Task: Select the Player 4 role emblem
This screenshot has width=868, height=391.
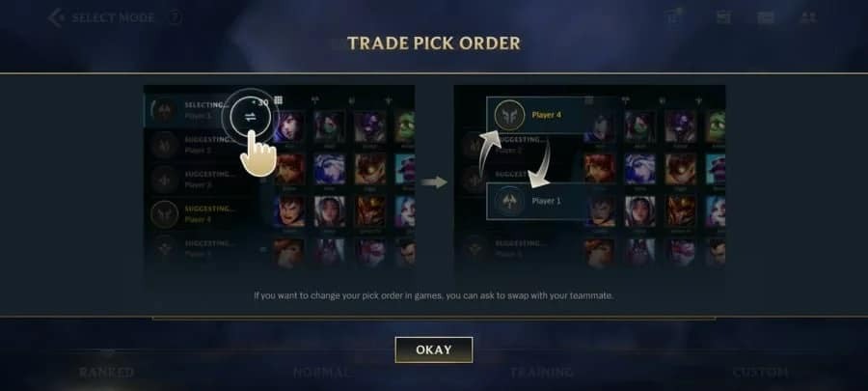Action: [x=509, y=115]
